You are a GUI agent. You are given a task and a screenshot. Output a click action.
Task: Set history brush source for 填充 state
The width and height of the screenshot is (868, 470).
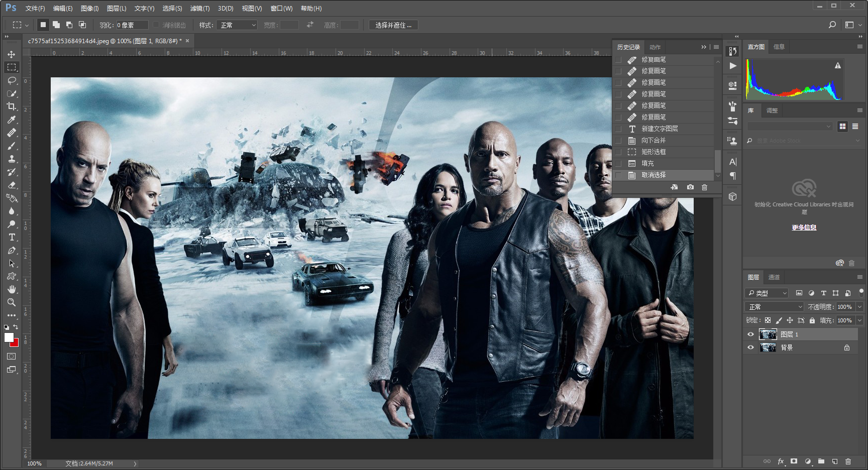point(618,164)
